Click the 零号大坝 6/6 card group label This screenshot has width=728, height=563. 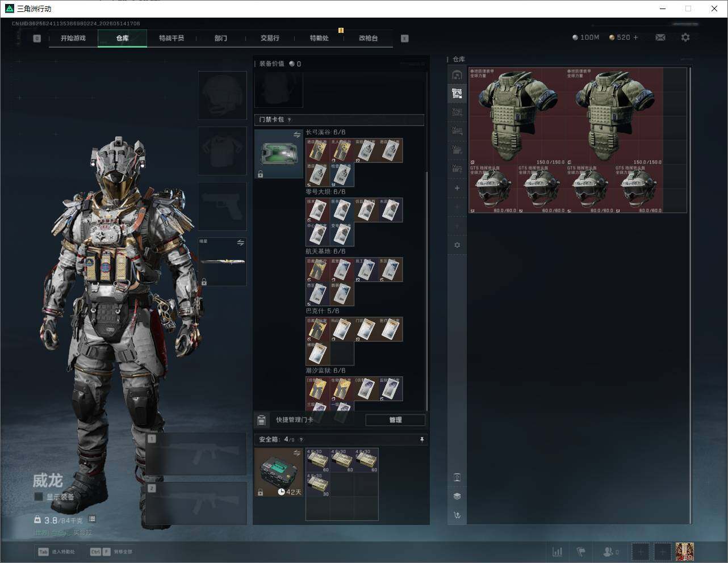(325, 192)
